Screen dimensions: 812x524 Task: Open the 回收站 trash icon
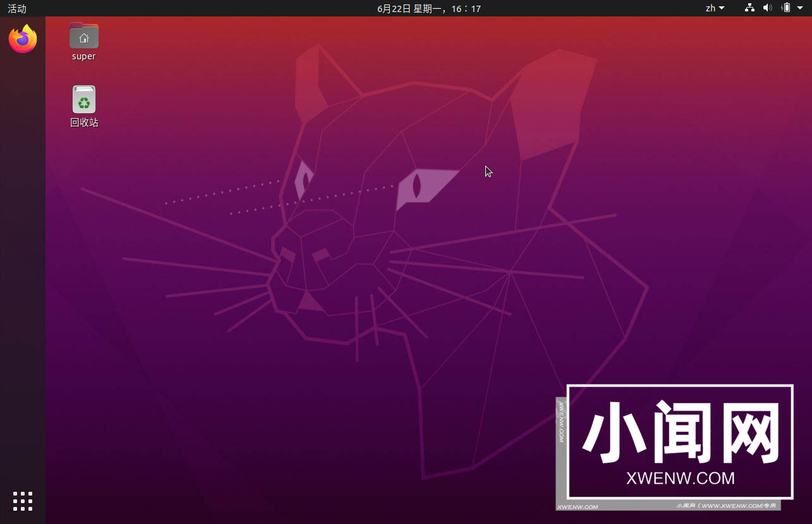click(x=84, y=99)
